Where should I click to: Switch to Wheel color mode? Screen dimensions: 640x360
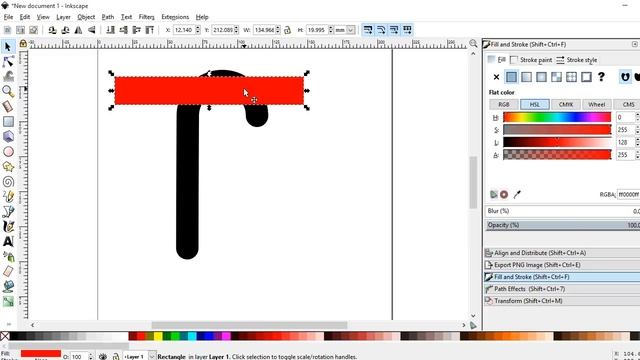tap(597, 104)
